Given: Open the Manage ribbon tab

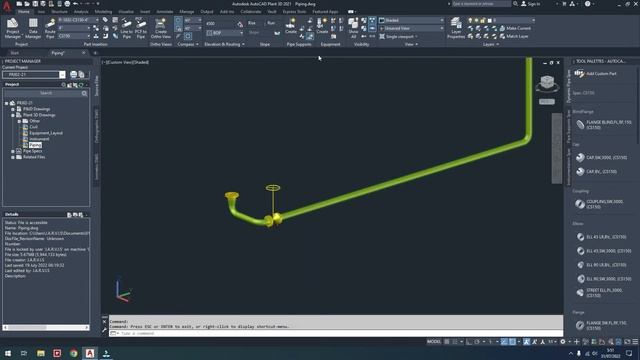Looking at the screenshot, I should [187, 12].
